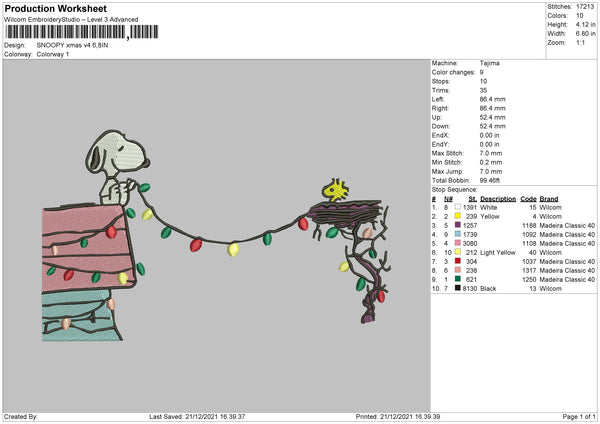Click the red swatch for thread 304
This screenshot has height=424, width=600.
457,261
